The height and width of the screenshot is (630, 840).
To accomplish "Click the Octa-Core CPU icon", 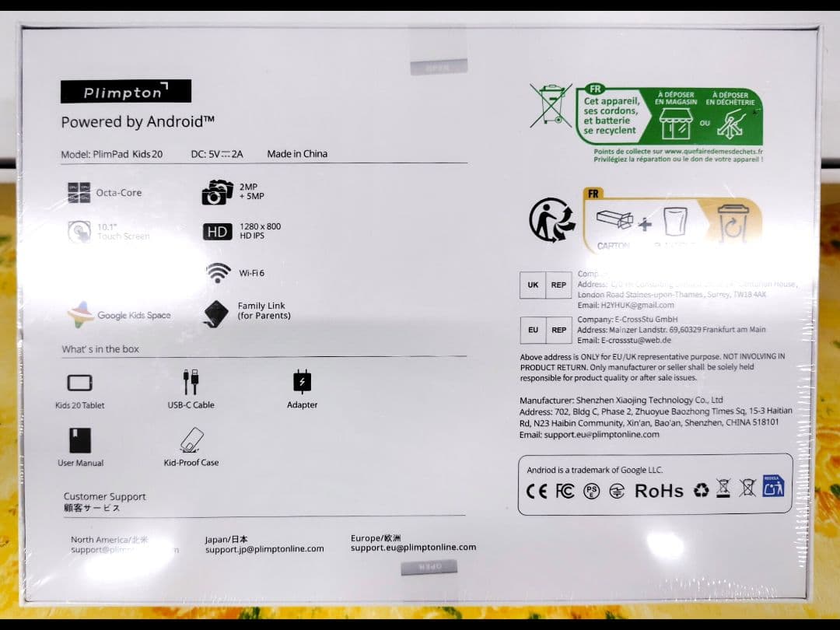I will coord(79,192).
